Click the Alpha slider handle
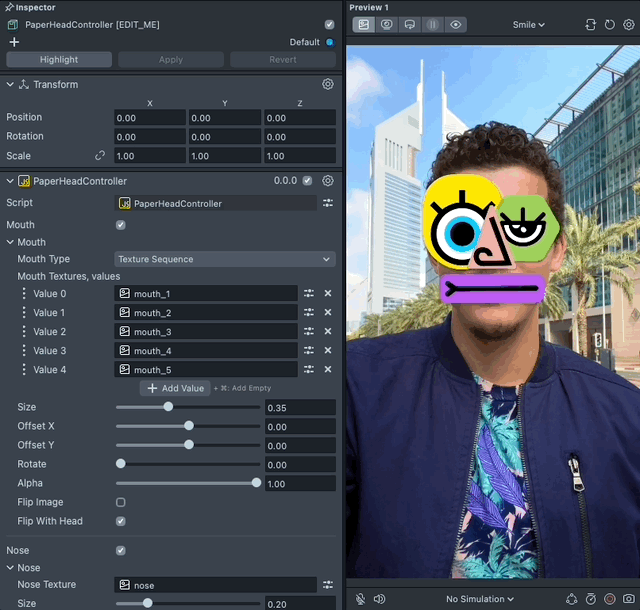This screenshot has width=640, height=610. tap(256, 483)
